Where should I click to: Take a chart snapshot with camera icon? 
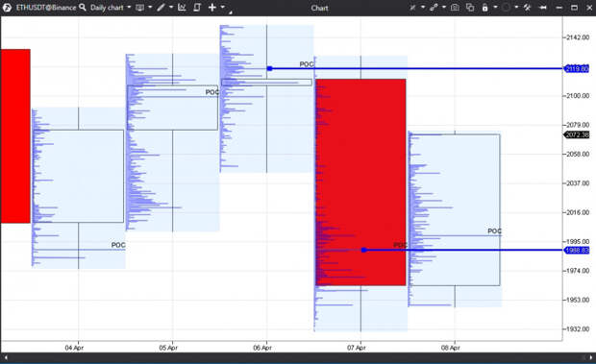coord(455,8)
